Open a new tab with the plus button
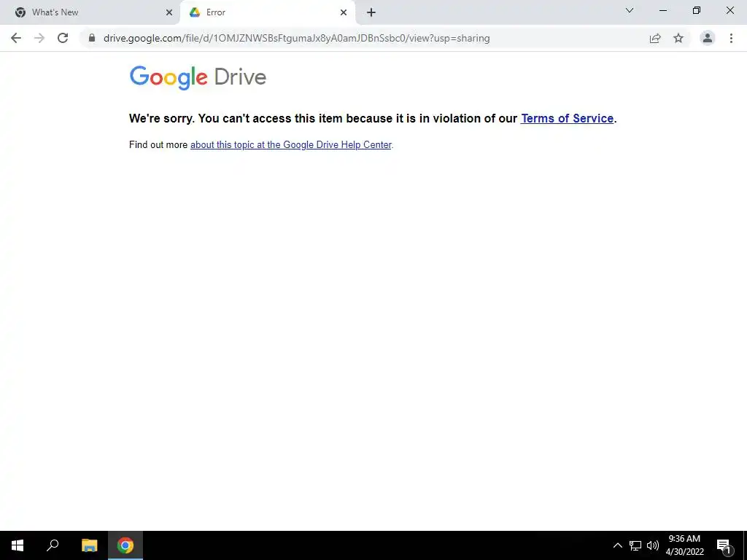 371,12
